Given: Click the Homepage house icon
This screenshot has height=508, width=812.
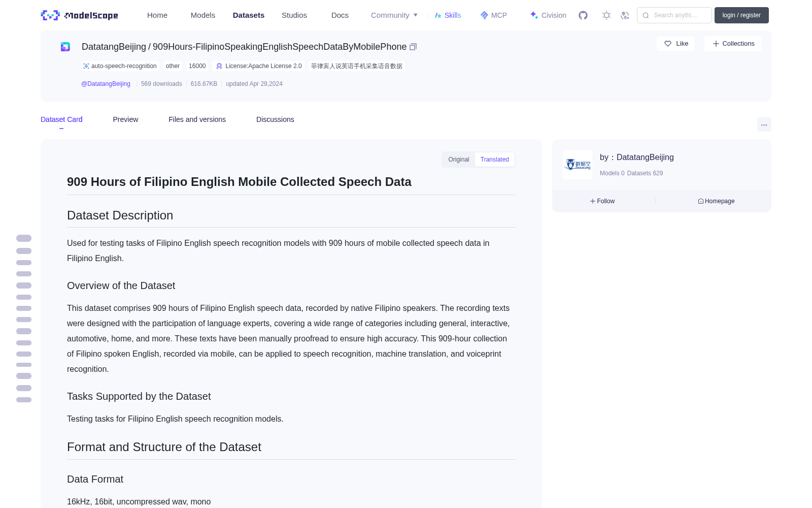Looking at the screenshot, I should click(701, 201).
